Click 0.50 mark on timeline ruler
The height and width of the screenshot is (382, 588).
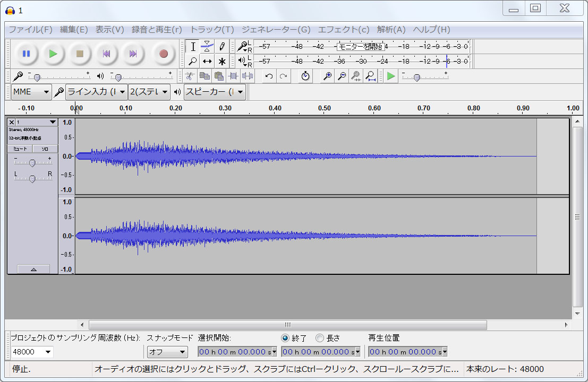(x=325, y=108)
